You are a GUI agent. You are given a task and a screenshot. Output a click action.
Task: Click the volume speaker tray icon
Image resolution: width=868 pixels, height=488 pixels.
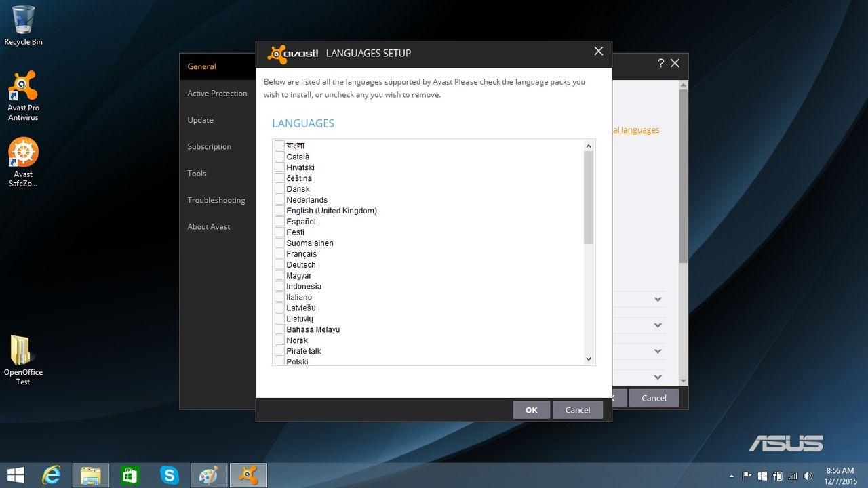pos(808,476)
